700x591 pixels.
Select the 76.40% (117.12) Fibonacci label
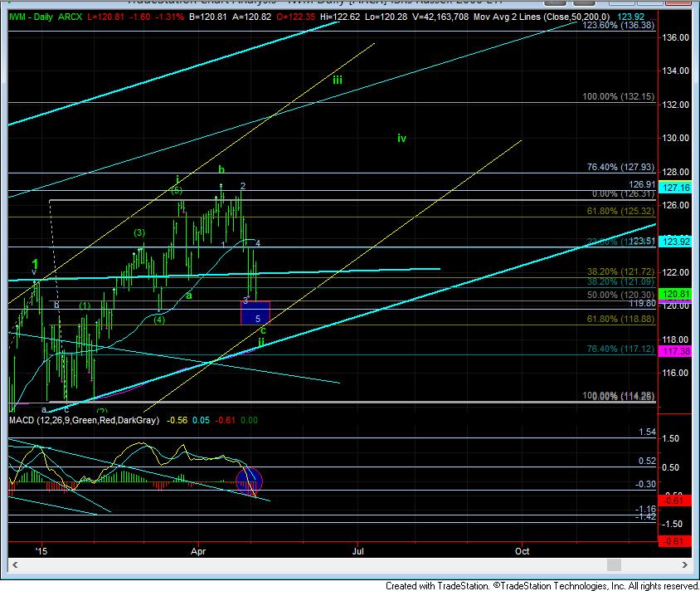[620, 349]
